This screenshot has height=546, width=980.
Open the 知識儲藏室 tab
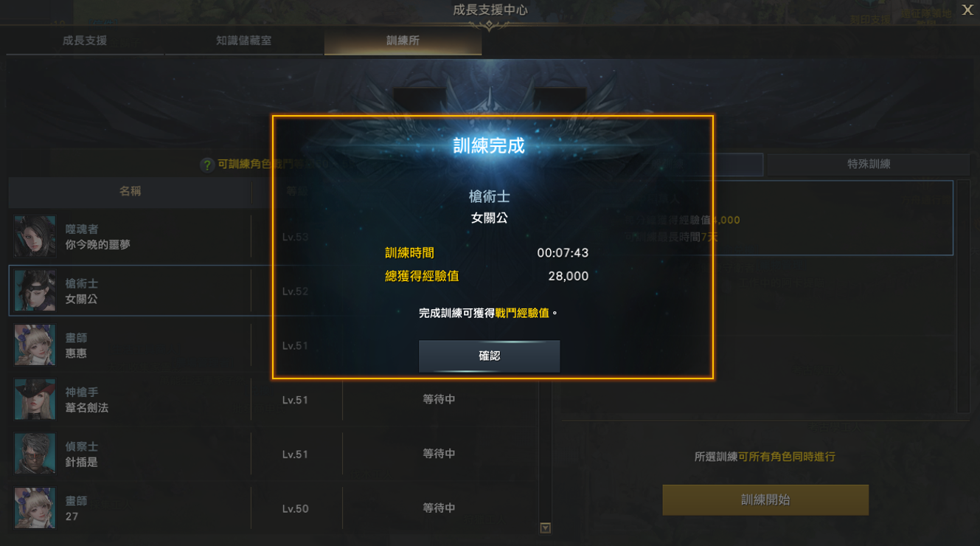[244, 41]
